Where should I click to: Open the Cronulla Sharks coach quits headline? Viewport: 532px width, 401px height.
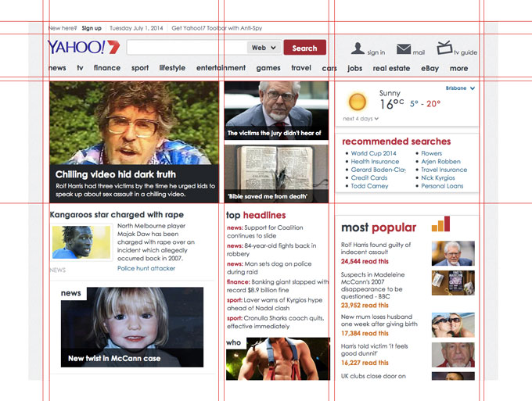(x=275, y=322)
